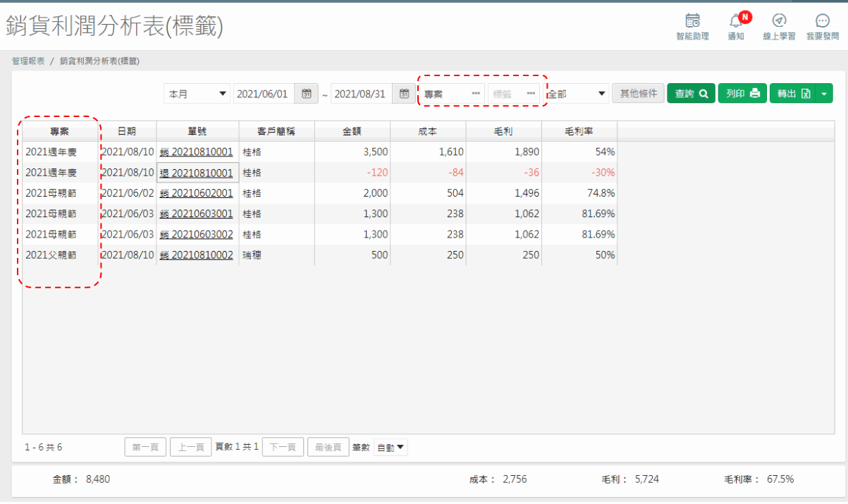This screenshot has width=848, height=504.
Task: Open calendar picker for end date 2021/08/31
Action: coord(404,94)
